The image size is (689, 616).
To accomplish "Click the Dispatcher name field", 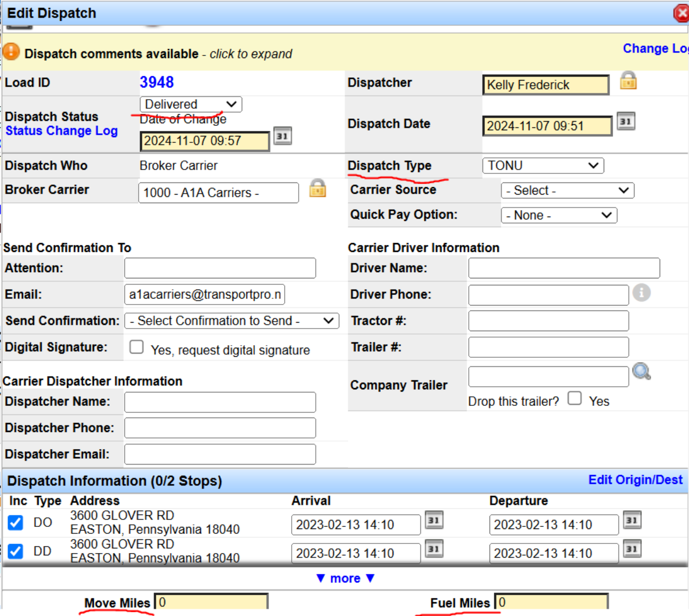I will click(546, 85).
